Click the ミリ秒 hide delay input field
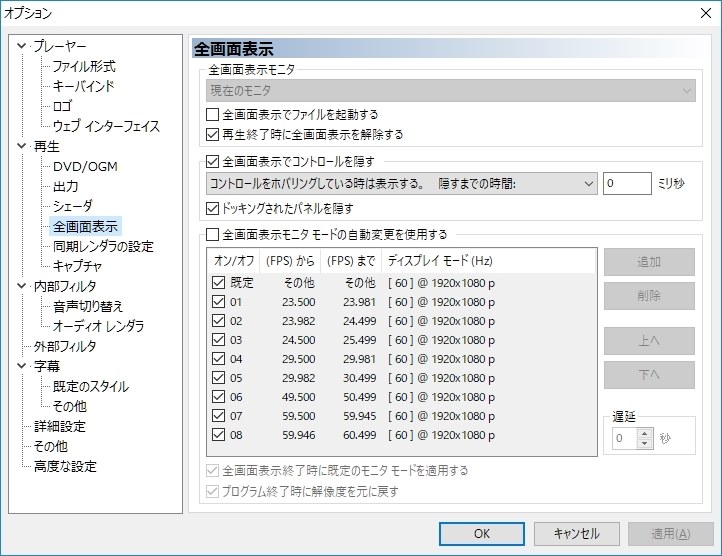 pyautogui.click(x=627, y=183)
